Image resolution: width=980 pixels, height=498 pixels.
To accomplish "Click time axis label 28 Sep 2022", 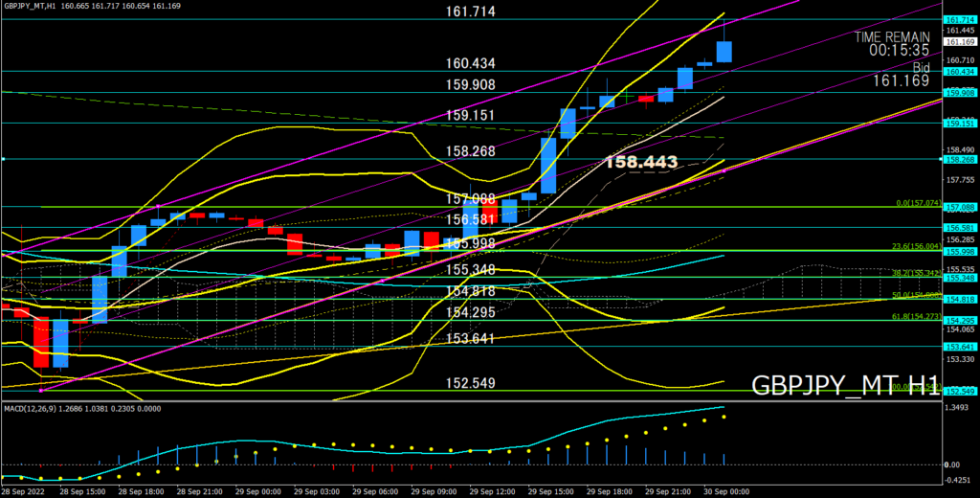I will coord(21,491).
